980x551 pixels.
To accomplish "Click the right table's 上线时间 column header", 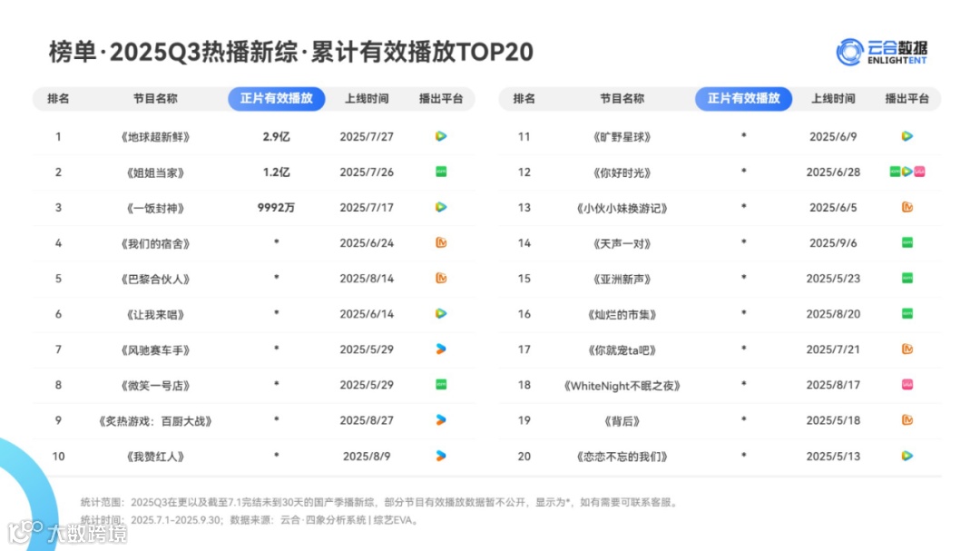I will click(x=833, y=99).
